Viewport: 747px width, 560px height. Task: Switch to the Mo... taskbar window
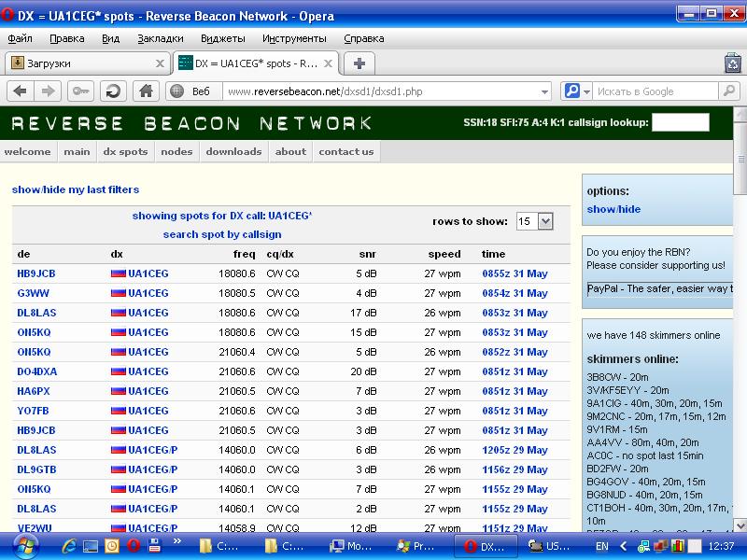(x=351, y=546)
